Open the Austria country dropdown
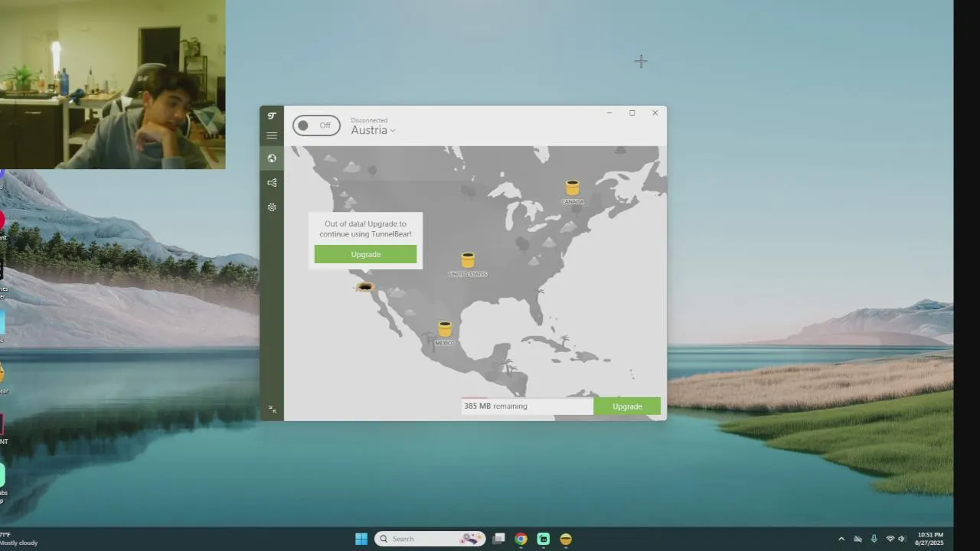 (x=374, y=130)
